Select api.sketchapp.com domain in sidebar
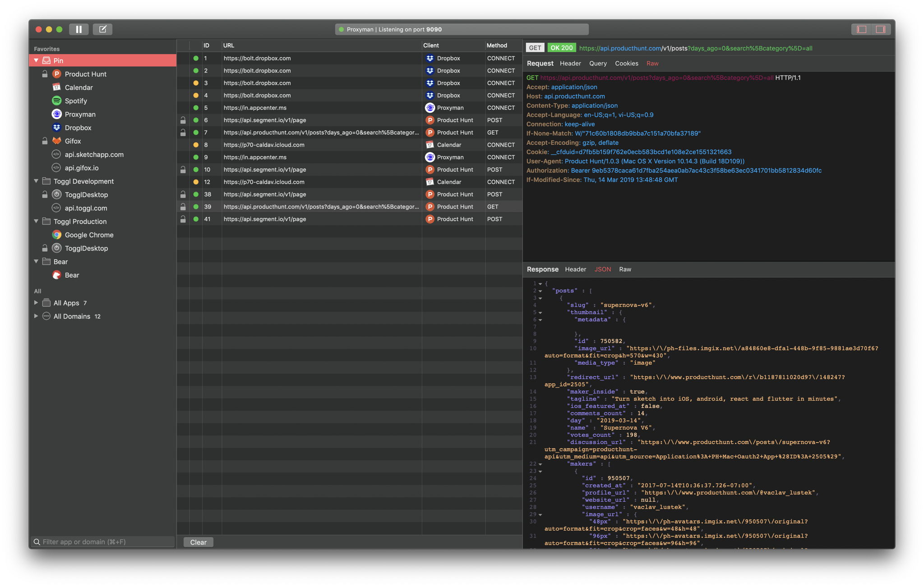924x587 pixels. [94, 155]
